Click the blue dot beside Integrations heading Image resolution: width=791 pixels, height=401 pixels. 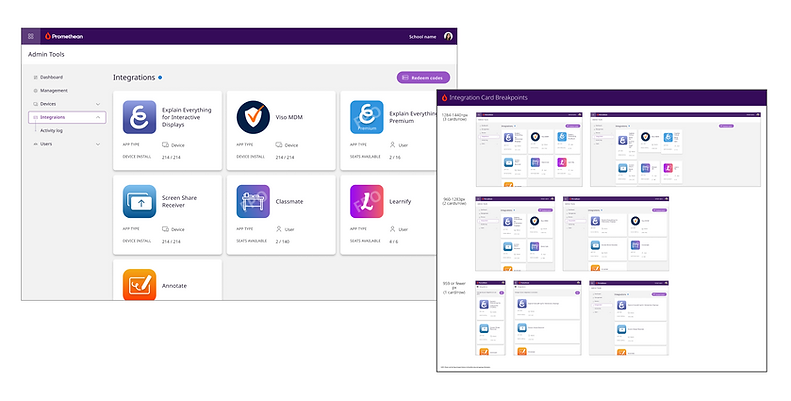(x=160, y=78)
